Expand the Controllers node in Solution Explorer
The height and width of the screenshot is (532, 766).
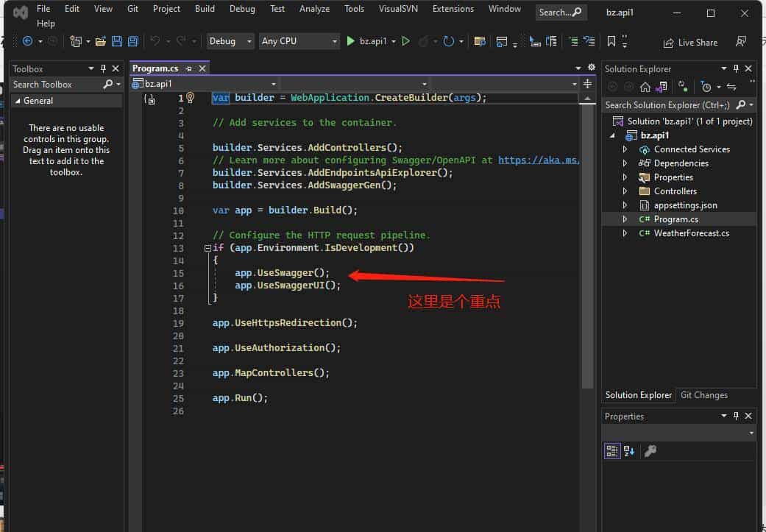[x=625, y=191]
